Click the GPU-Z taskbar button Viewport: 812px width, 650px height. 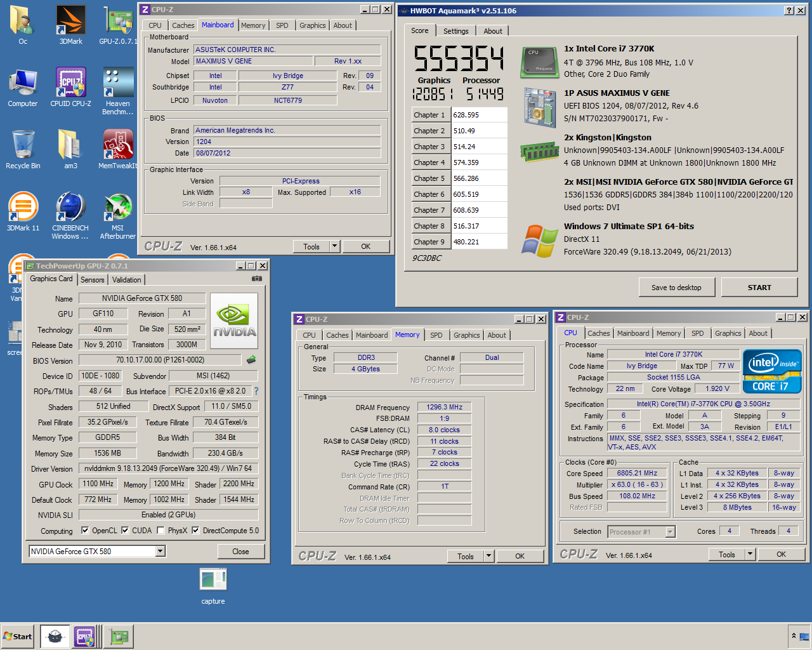click(x=119, y=636)
